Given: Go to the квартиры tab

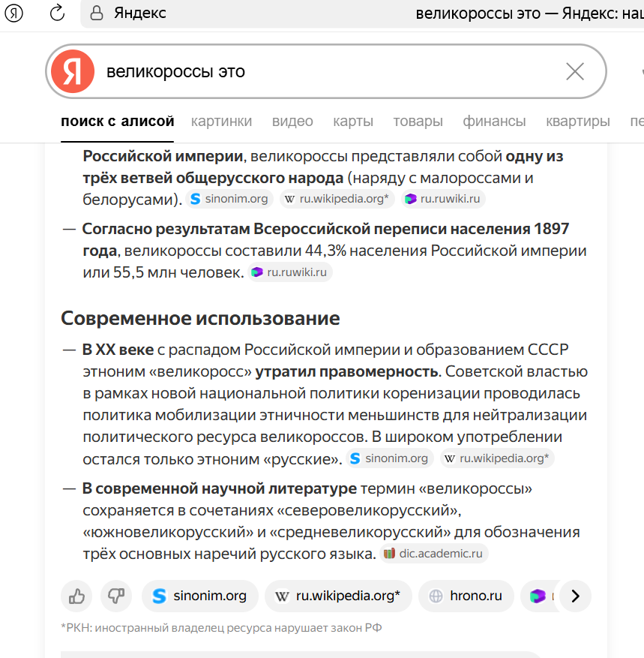Looking at the screenshot, I should tap(577, 121).
